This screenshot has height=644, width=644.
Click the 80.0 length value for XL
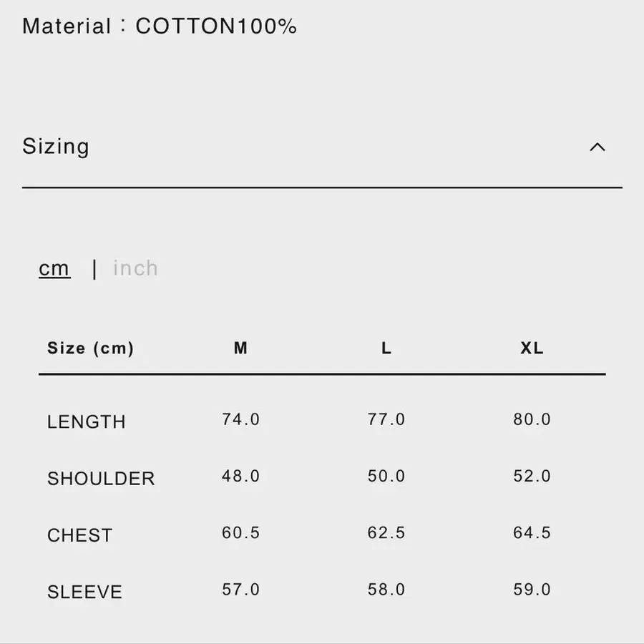coord(532,419)
